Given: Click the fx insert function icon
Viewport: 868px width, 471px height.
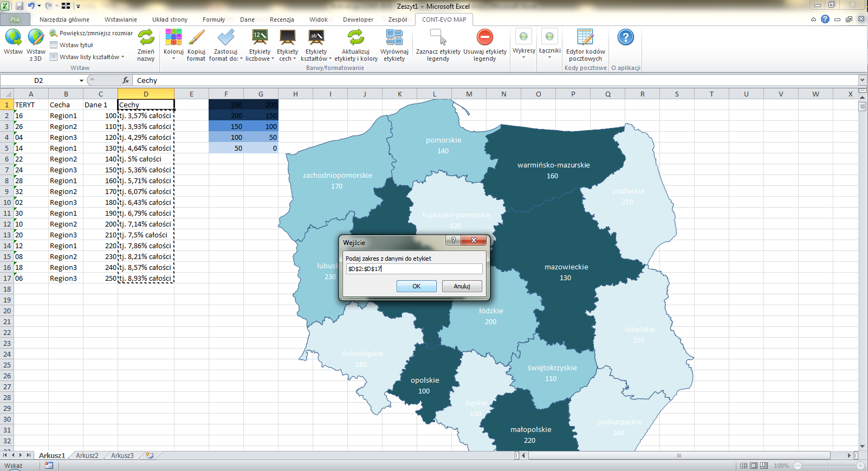Looking at the screenshot, I should pyautogui.click(x=126, y=80).
